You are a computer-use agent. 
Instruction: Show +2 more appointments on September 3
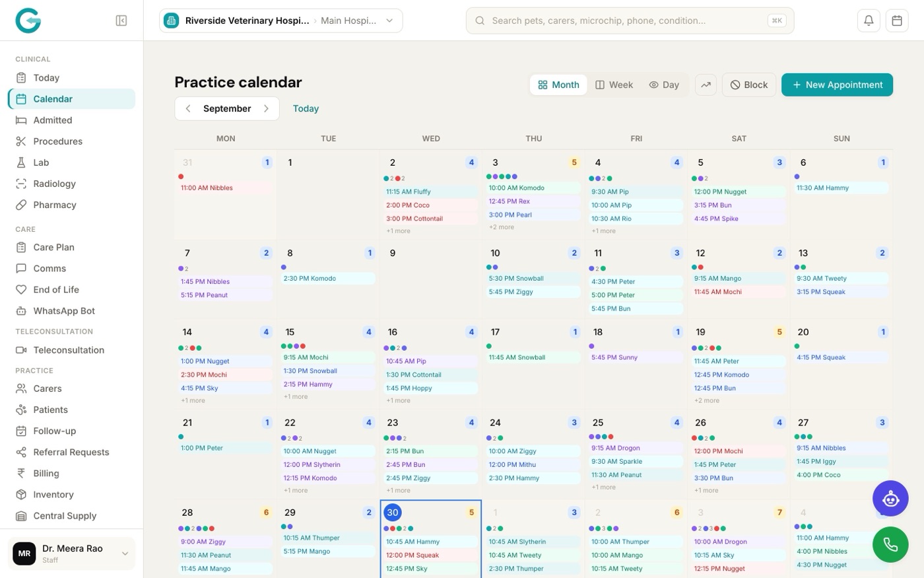[x=501, y=227]
